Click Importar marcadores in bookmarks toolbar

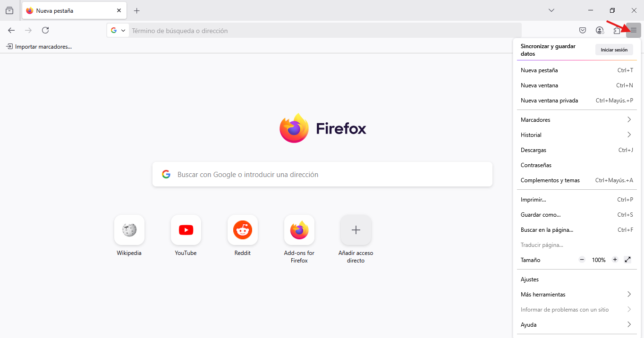tap(39, 47)
